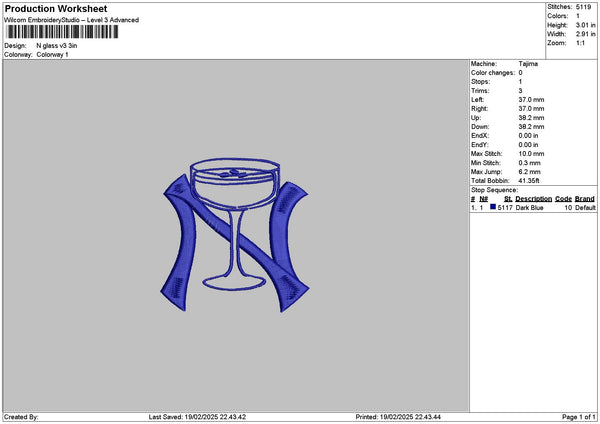Click 'Dark Blue' in stop sequence row
Viewport: 600px width, 424px height.
(529, 208)
